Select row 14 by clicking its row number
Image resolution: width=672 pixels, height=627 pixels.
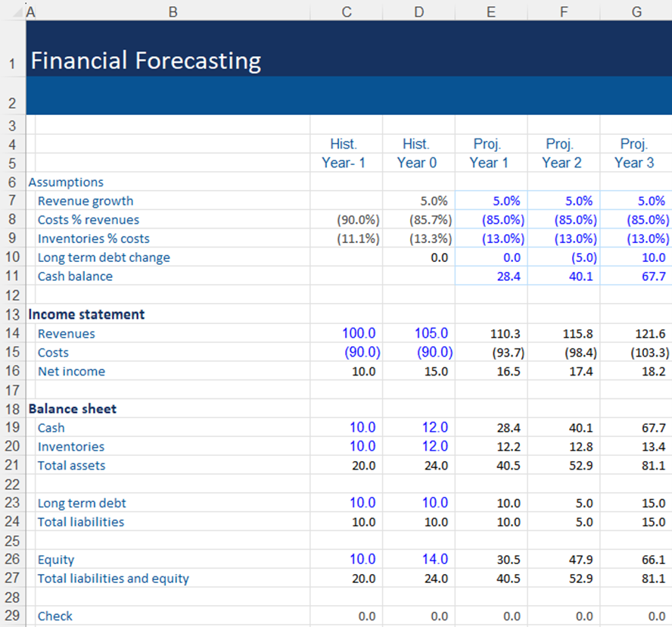(x=12, y=333)
